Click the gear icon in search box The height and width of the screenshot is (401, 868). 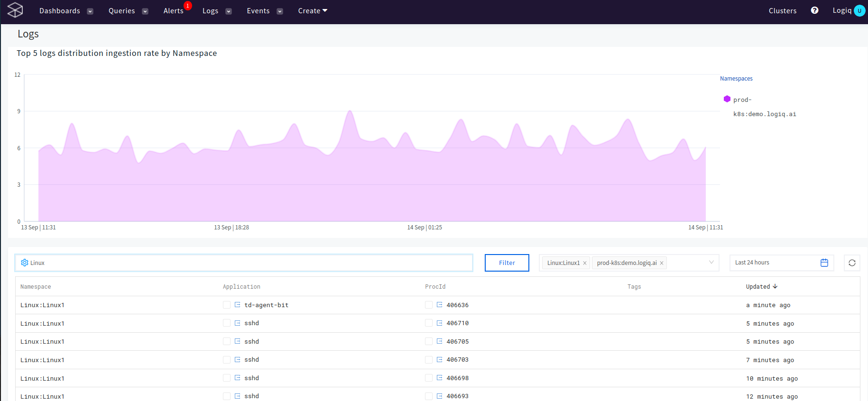pos(25,263)
